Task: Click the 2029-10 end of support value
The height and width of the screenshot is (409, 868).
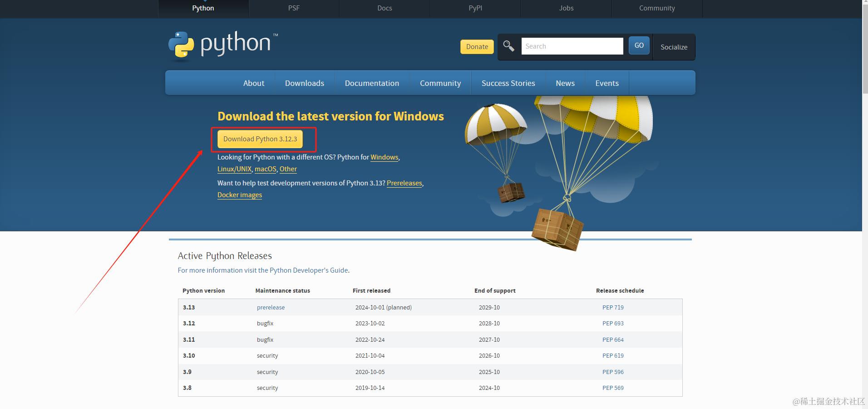Action: 489,308
